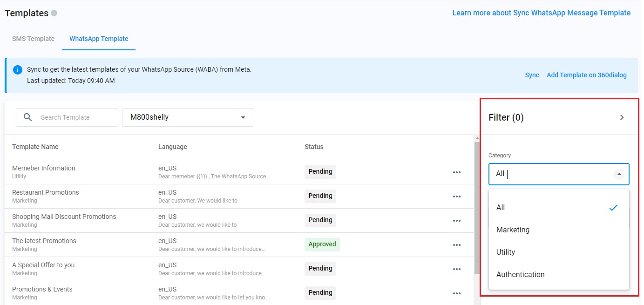Screen dimensions: 644x305
Task: Open Add Template on 360dialog link
Action: 586,75
